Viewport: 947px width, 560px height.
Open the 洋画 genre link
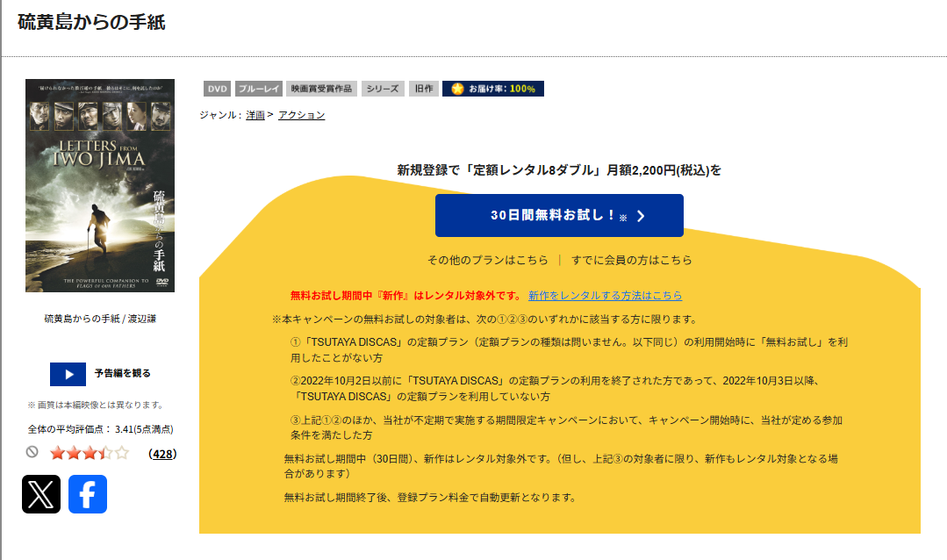(x=255, y=115)
